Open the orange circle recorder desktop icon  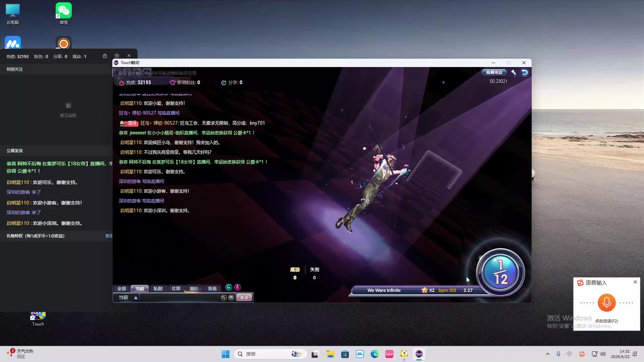[x=64, y=43]
